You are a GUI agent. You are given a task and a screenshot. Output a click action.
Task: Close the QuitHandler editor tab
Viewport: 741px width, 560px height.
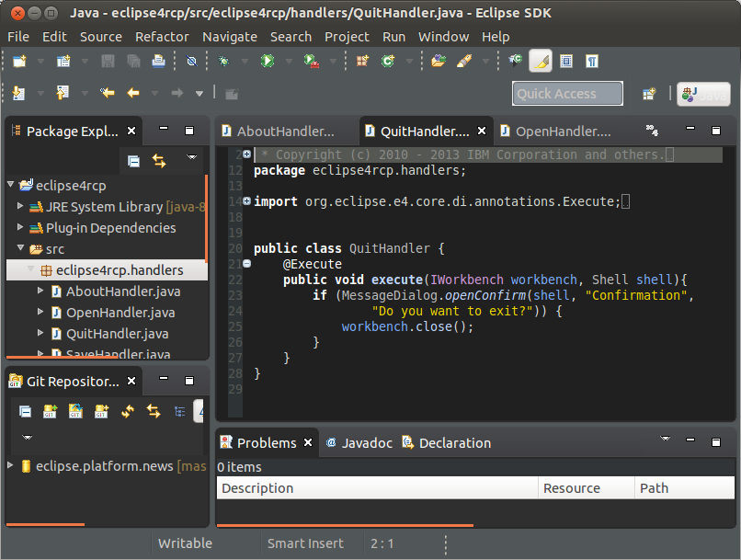tap(482, 131)
